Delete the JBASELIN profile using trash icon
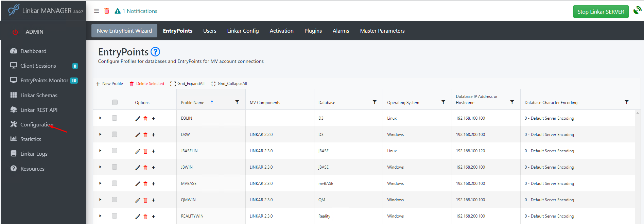Viewport: 644px width, 224px height. [145, 151]
